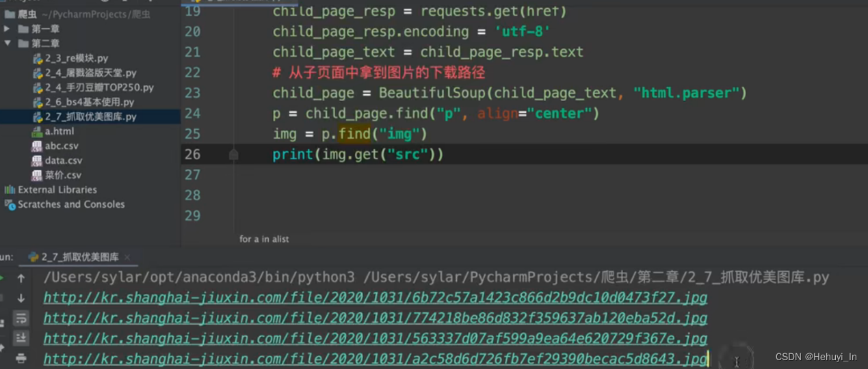868x369 pixels.
Task: Click the highlighted find on line 25
Action: point(355,134)
